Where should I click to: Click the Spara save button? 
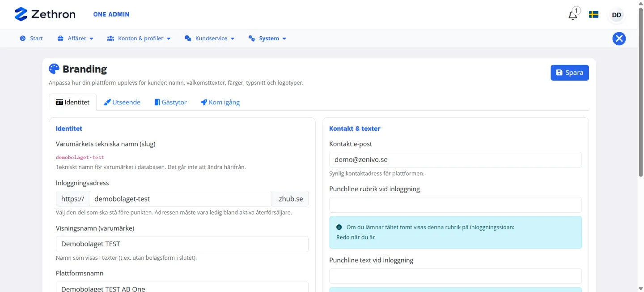(x=569, y=73)
